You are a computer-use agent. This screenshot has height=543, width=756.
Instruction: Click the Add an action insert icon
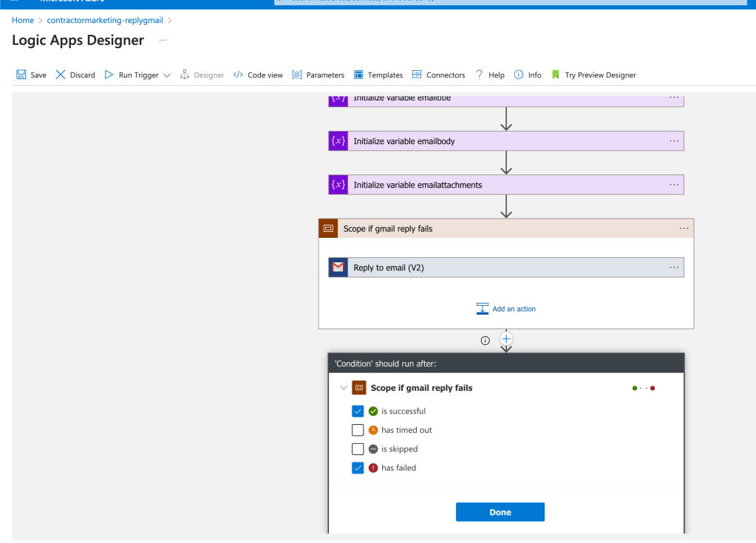[x=482, y=309]
